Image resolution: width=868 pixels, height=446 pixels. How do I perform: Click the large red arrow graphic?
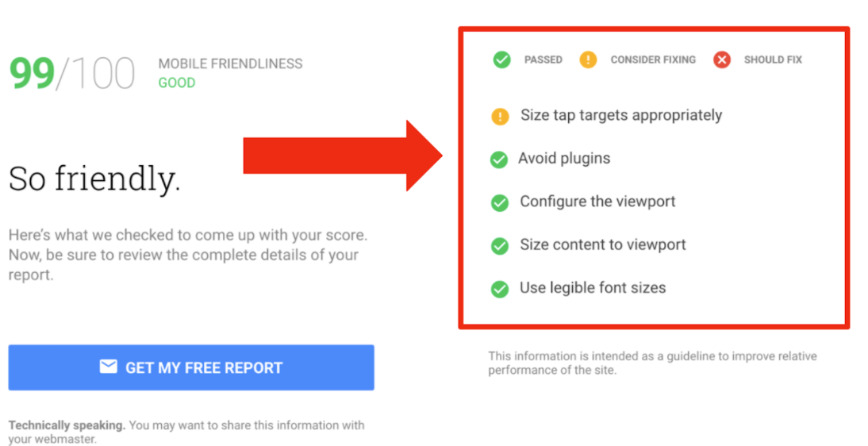341,155
